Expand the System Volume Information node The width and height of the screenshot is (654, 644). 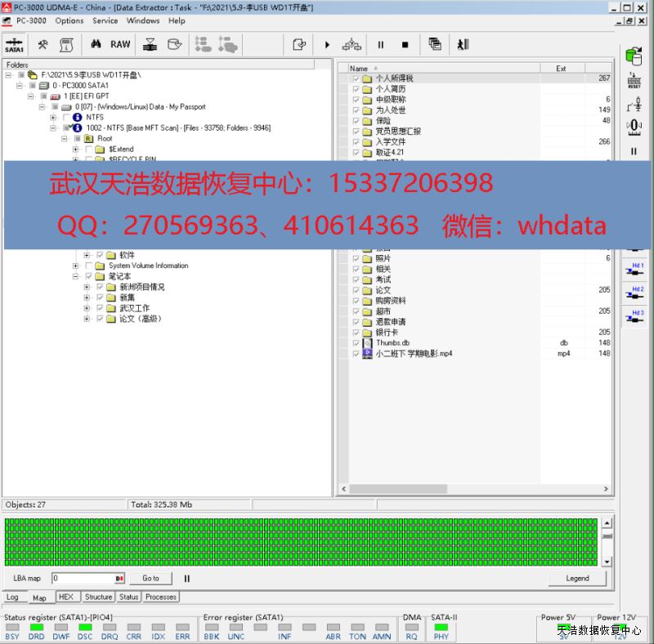click(x=75, y=266)
